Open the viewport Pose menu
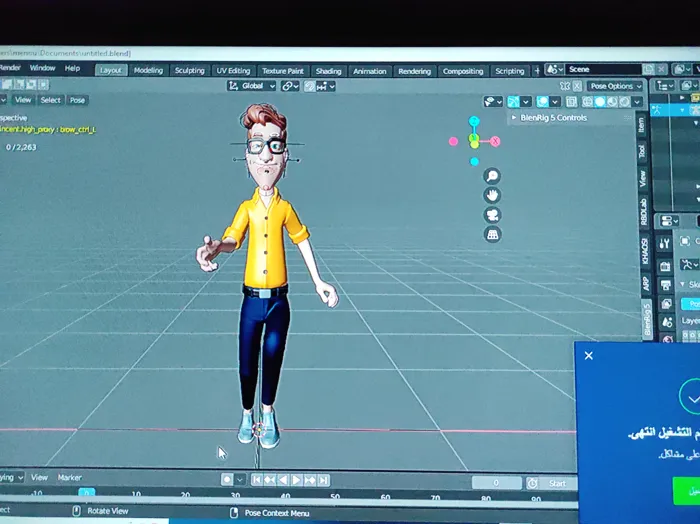Image resolution: width=700 pixels, height=524 pixels. [x=77, y=100]
